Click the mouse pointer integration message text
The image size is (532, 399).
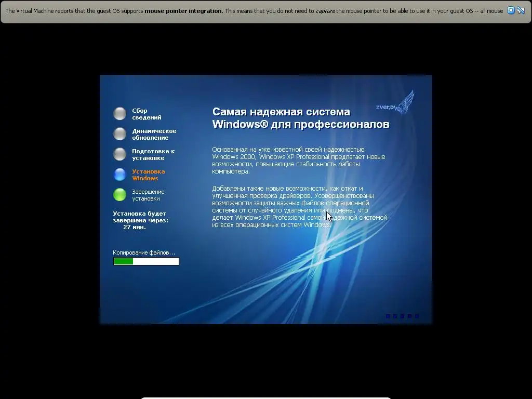[254, 11]
